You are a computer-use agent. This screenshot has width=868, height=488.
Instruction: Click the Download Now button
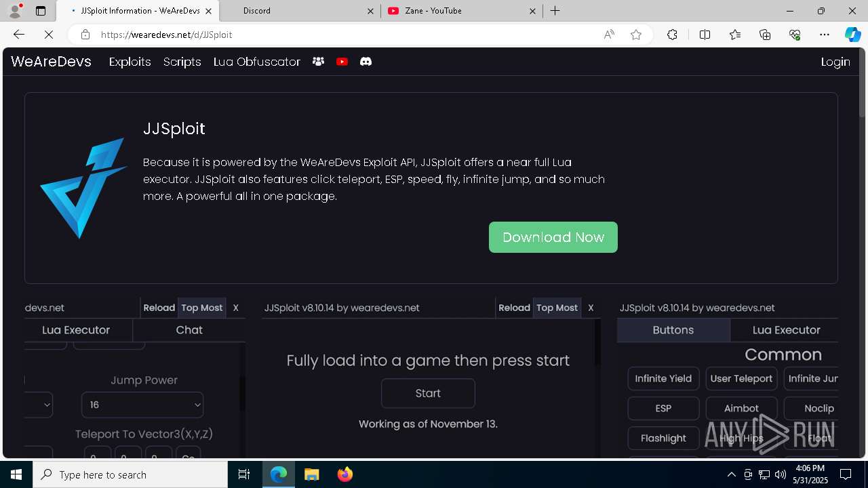pyautogui.click(x=553, y=237)
